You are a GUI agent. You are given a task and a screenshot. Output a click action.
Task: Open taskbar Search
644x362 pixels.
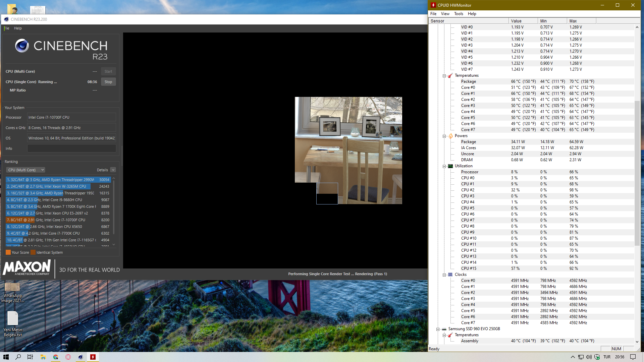click(18, 357)
